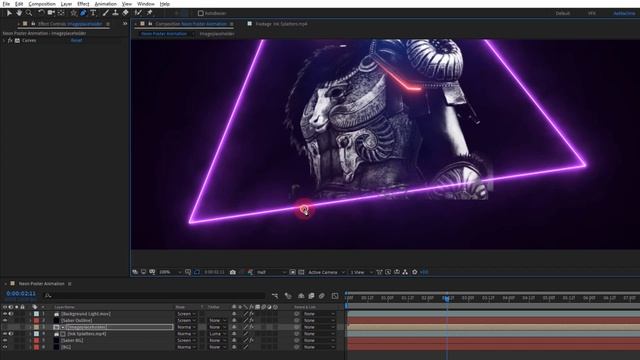This screenshot has width=640, height=360.
Task: Select the Clone Stamp tool
Action: click(116, 13)
